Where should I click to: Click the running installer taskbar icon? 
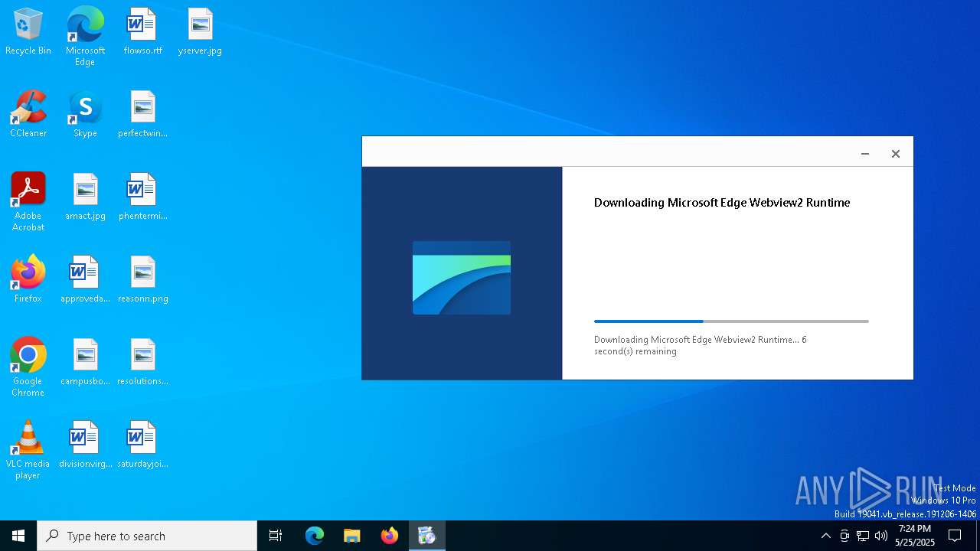tap(426, 536)
